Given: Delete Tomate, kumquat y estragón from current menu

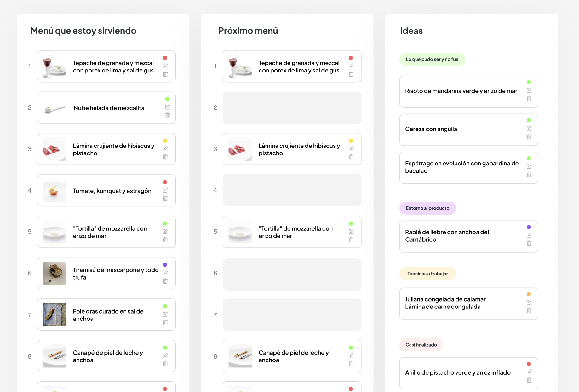Looking at the screenshot, I should point(165,198).
